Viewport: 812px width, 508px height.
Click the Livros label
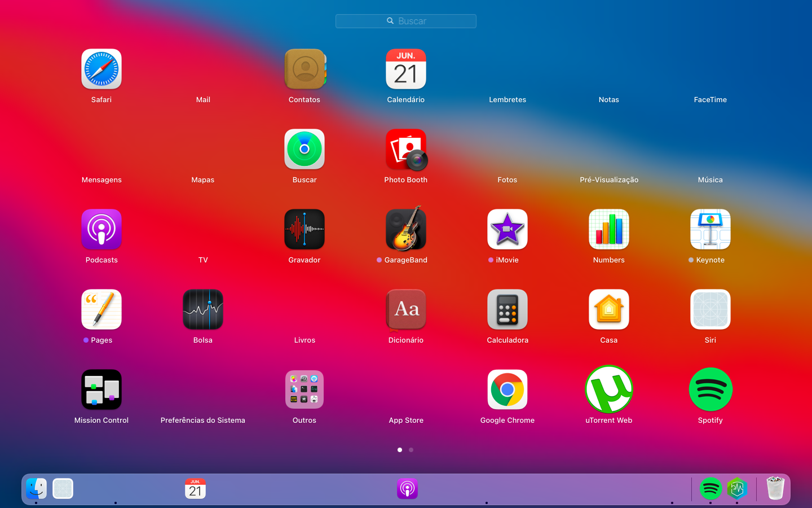(304, 340)
